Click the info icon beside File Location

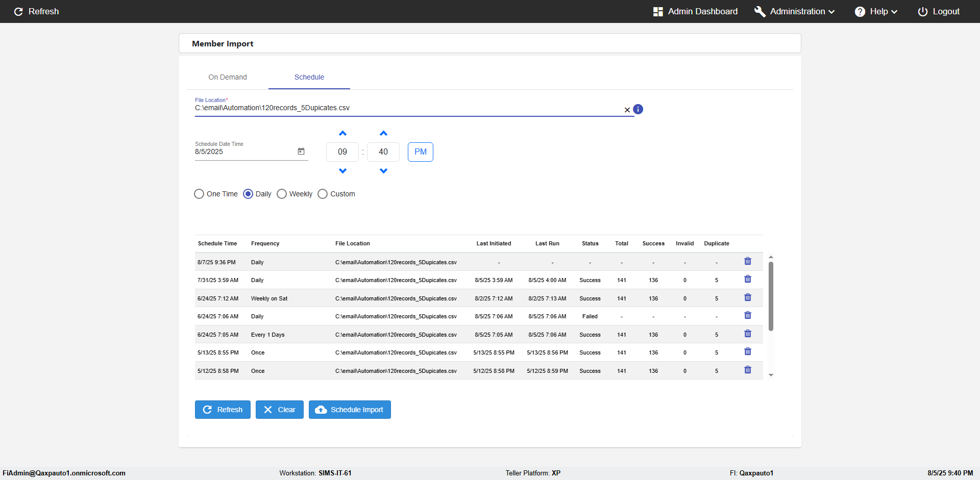click(638, 109)
